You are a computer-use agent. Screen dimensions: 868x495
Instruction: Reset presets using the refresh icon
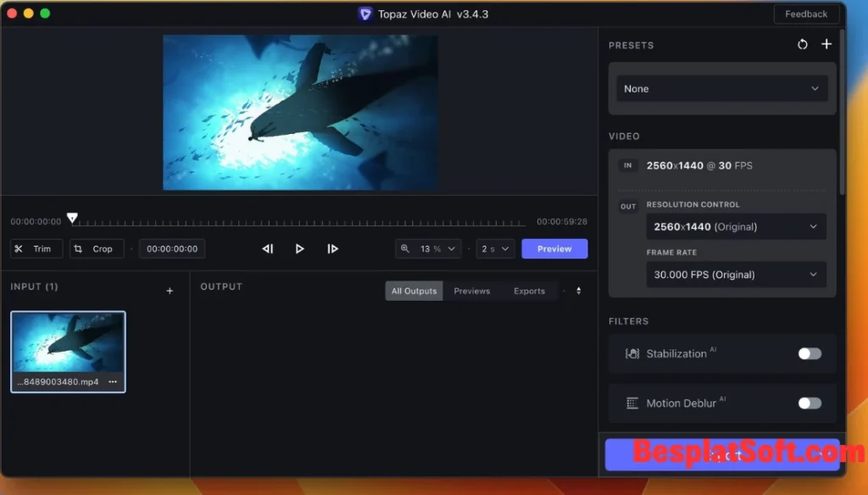tap(802, 44)
